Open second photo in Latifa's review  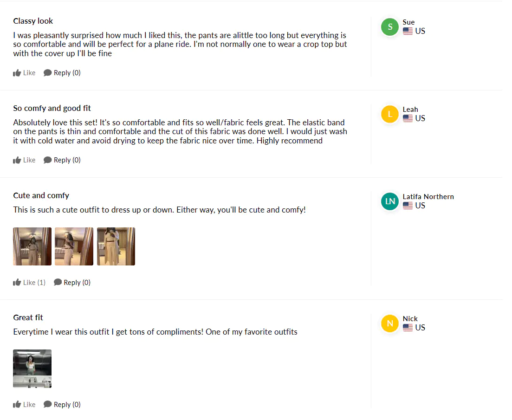[x=74, y=246]
